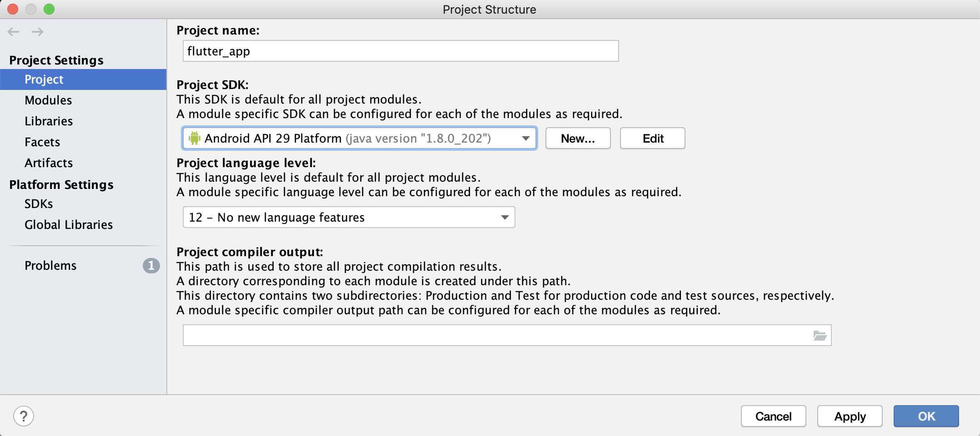The height and width of the screenshot is (436, 980).
Task: Go to Facets settings
Action: (42, 142)
